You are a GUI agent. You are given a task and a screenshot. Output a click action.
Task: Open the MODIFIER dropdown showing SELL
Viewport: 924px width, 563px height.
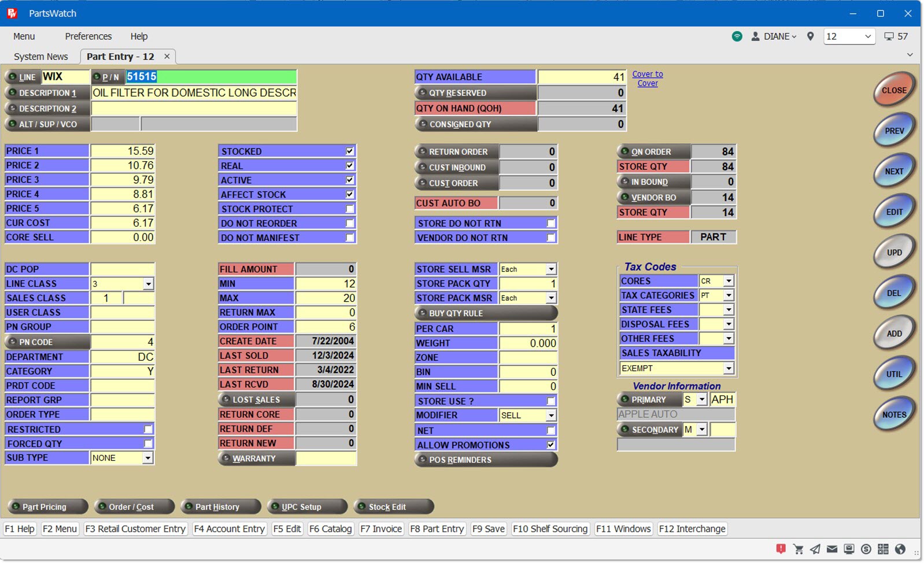[x=551, y=416]
